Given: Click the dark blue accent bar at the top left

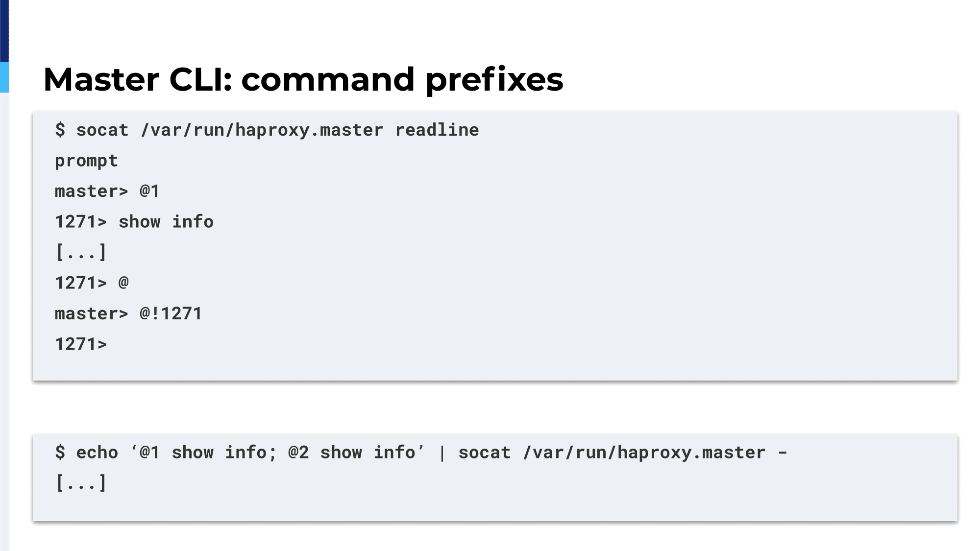Looking at the screenshot, I should (4, 31).
